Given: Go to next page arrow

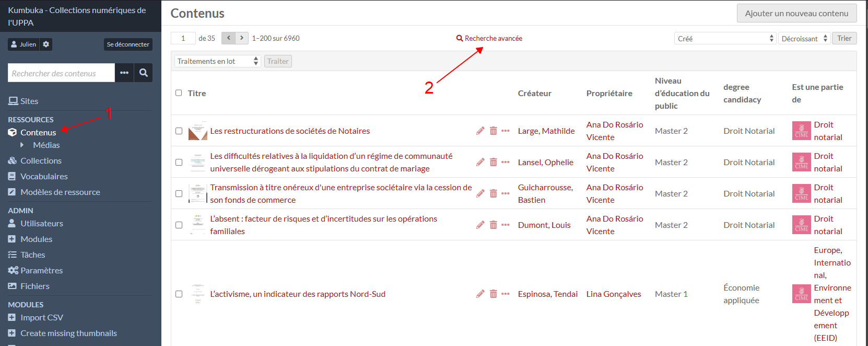Looking at the screenshot, I should point(242,38).
